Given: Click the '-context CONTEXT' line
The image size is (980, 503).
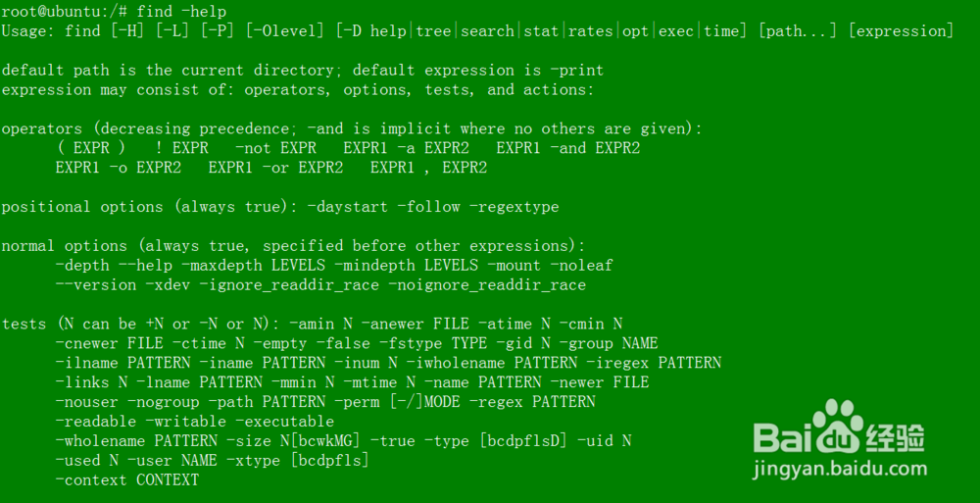Looking at the screenshot, I should (126, 479).
